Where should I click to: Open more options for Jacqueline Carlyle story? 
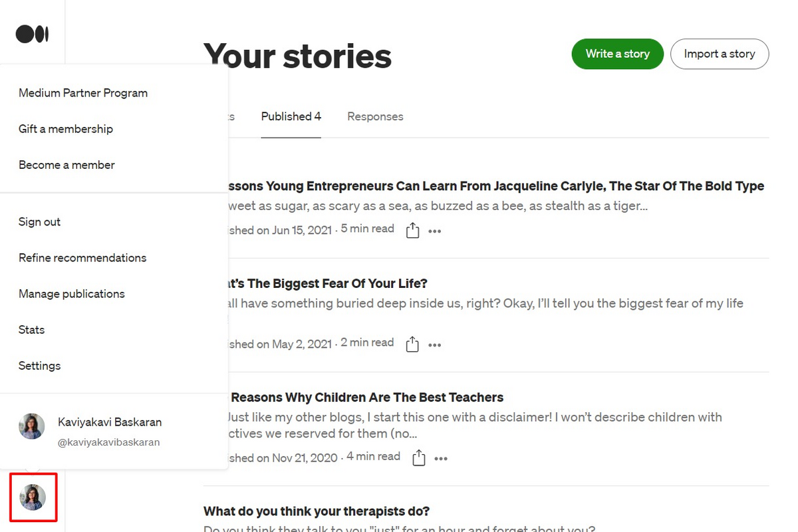435,231
